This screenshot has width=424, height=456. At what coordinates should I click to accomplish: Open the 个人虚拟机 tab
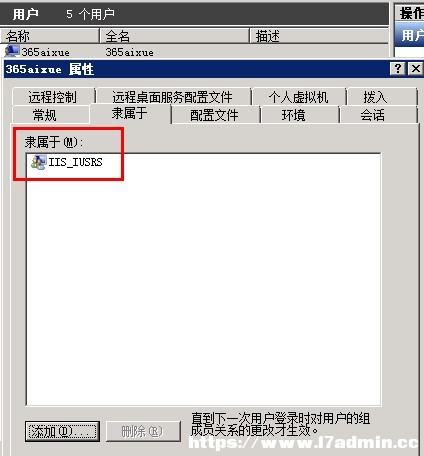pyautogui.click(x=299, y=97)
